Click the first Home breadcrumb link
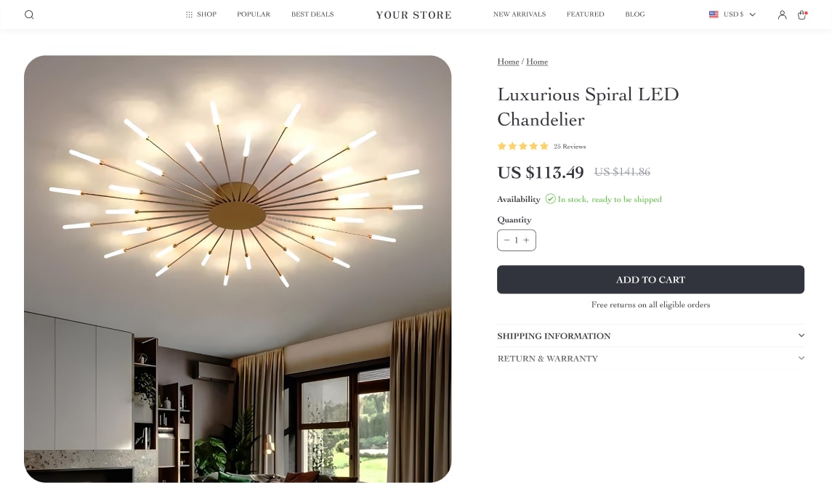The width and height of the screenshot is (832, 504). tap(508, 62)
